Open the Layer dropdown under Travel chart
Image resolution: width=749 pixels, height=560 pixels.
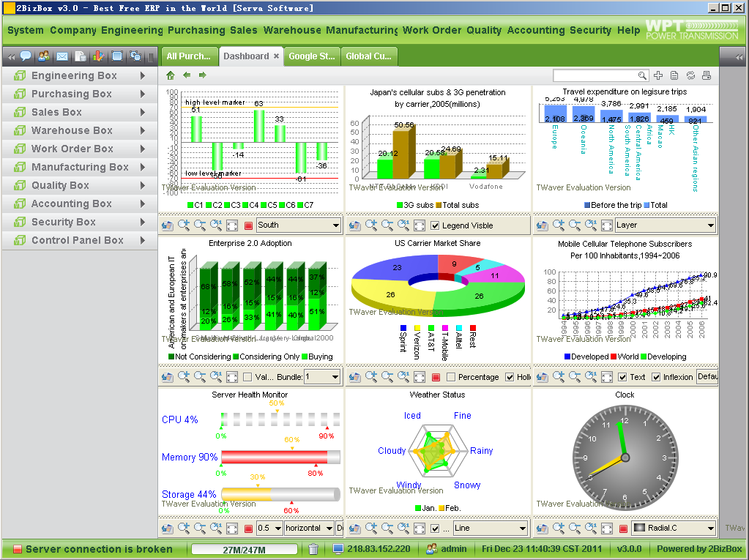point(665,225)
